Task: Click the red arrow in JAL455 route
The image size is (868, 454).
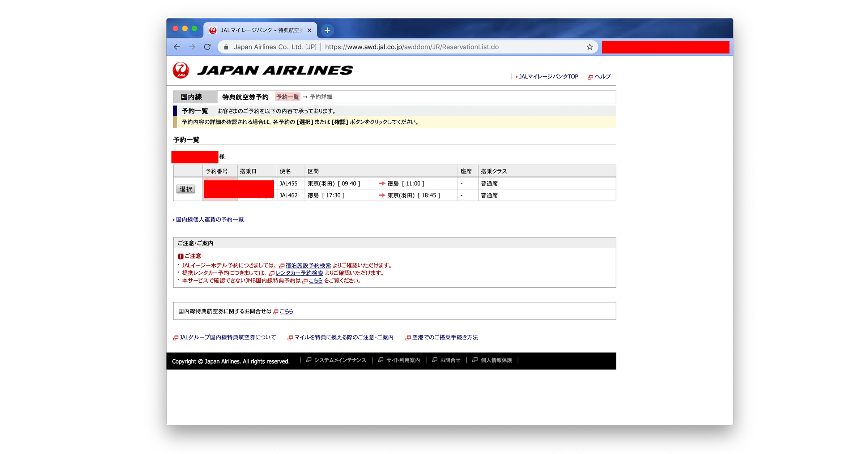Action: click(x=382, y=183)
